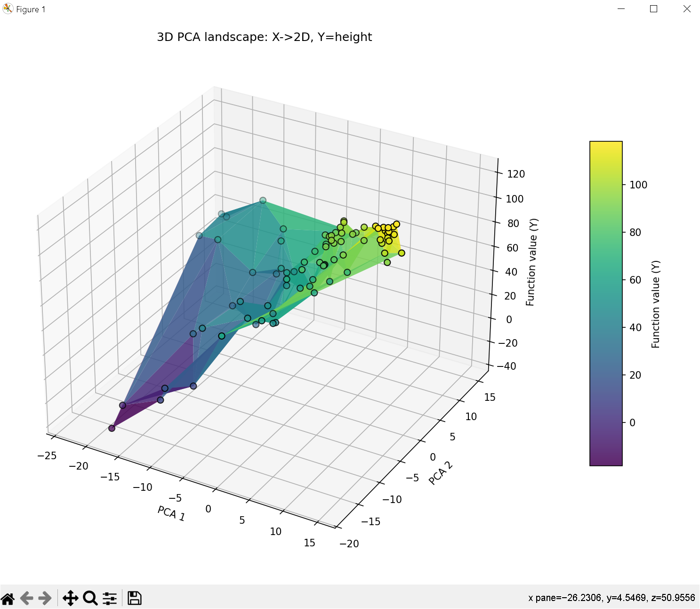Click the PCA 1 tick label "−5"

[175, 498]
